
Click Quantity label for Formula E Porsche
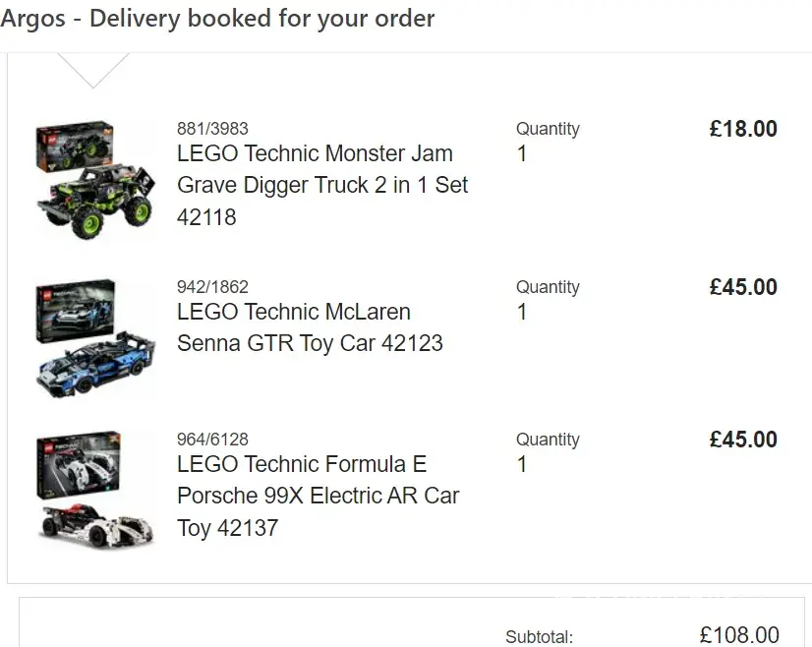tap(548, 440)
